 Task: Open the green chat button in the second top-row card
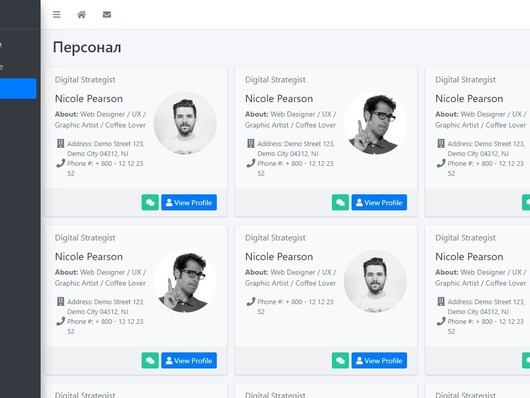coord(340,203)
